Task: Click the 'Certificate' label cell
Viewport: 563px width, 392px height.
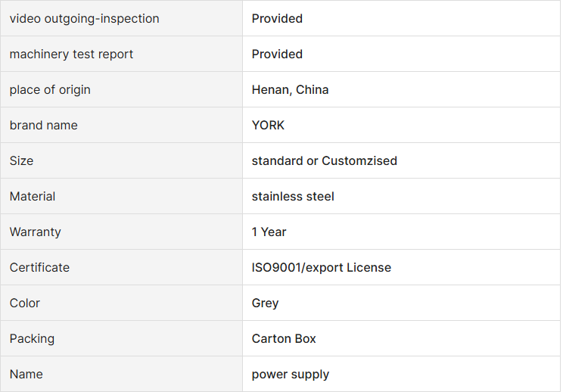Action: coord(39,267)
